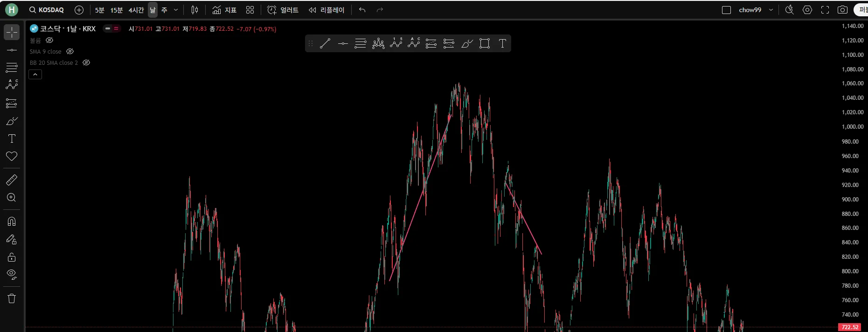Pick head and shoulders pattern in favorites toolbar
Viewport: 868px width, 332px height.
pos(378,44)
